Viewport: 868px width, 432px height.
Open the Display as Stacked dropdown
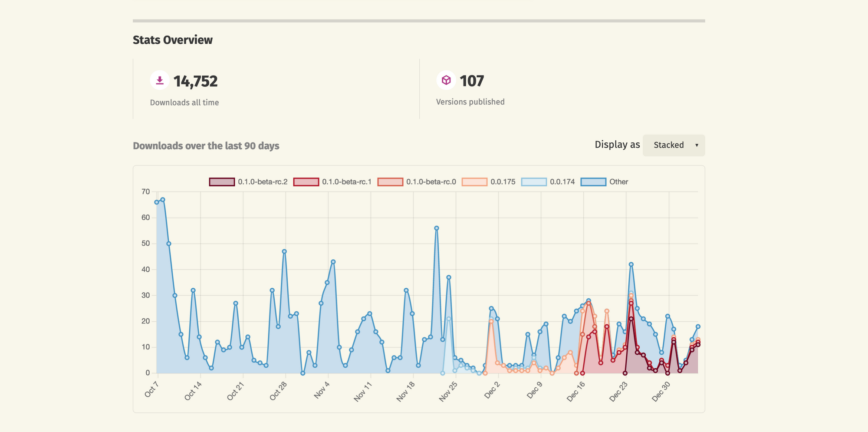pyautogui.click(x=674, y=145)
